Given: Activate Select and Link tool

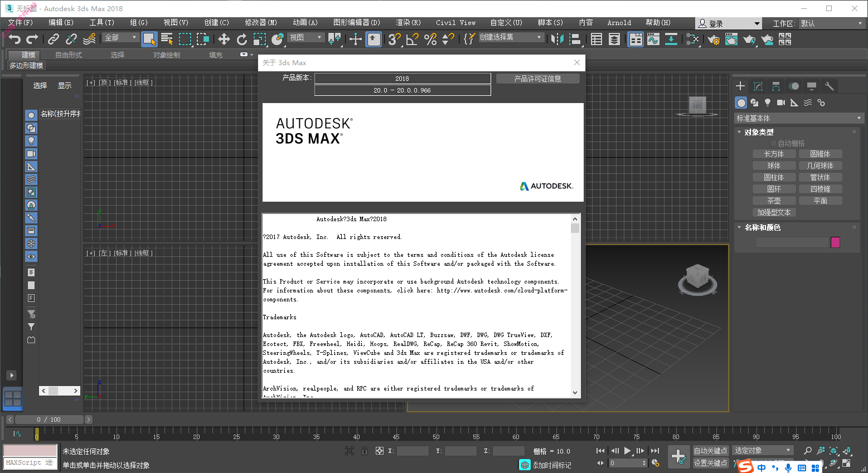Looking at the screenshot, I should click(54, 39).
